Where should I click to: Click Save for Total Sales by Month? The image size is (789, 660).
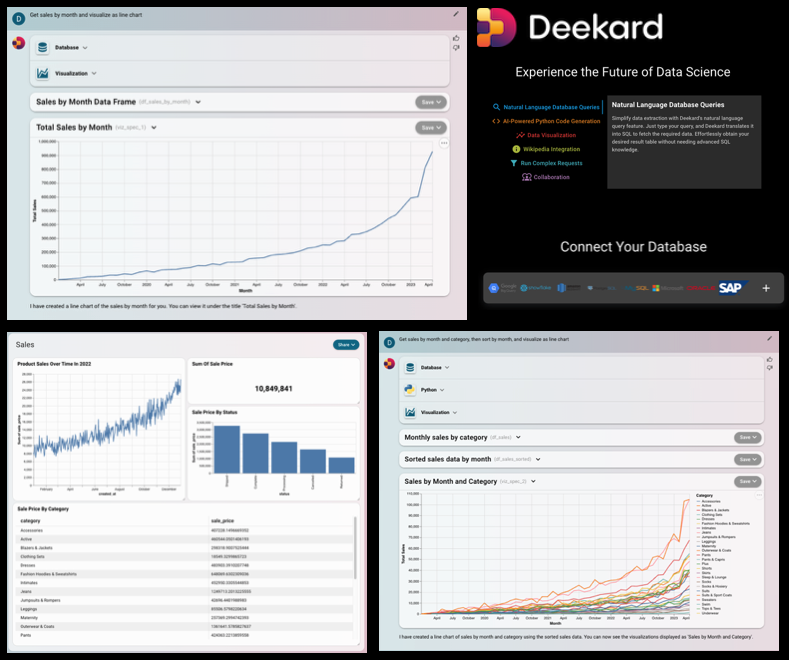pyautogui.click(x=431, y=128)
